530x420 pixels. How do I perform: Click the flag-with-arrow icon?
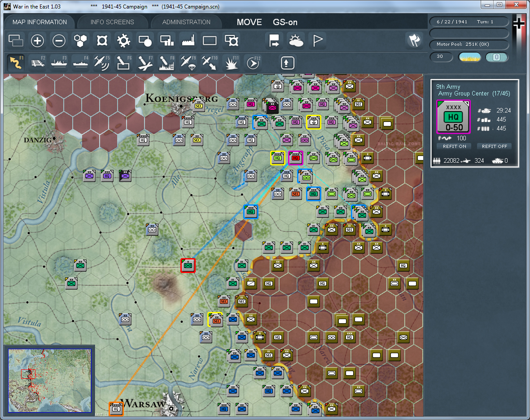274,41
